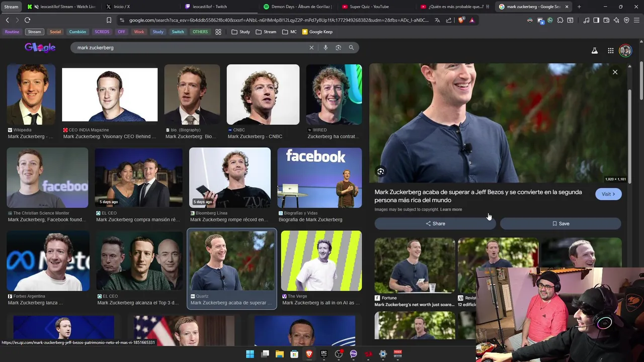Image resolution: width=644 pixels, height=362 pixels.
Task: Expand the Routine bookmark group
Action: pos(12,32)
